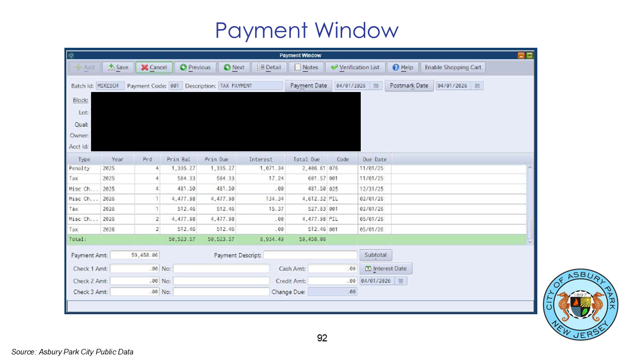Advance to the Next record

click(234, 67)
